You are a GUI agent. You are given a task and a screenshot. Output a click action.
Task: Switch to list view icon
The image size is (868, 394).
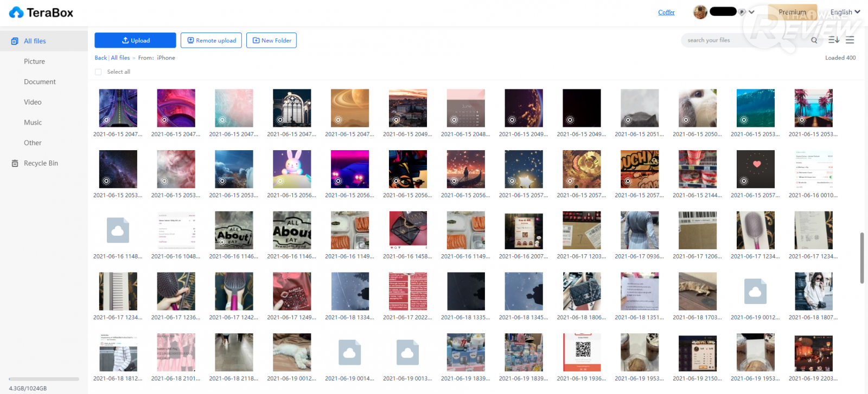850,40
